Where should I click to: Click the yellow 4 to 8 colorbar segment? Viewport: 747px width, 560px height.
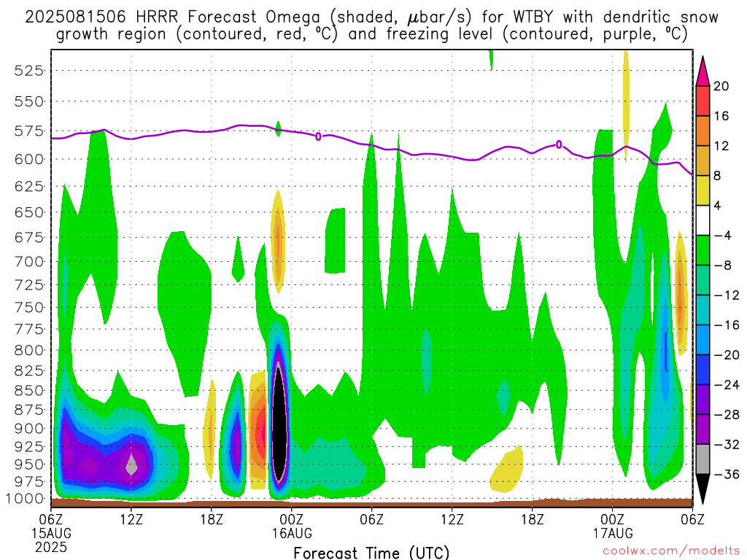click(703, 190)
